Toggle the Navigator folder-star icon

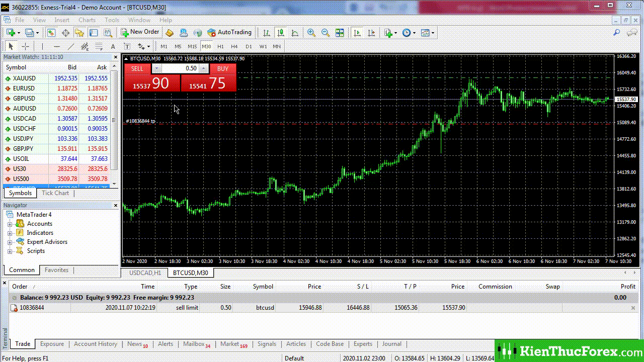coord(79,33)
